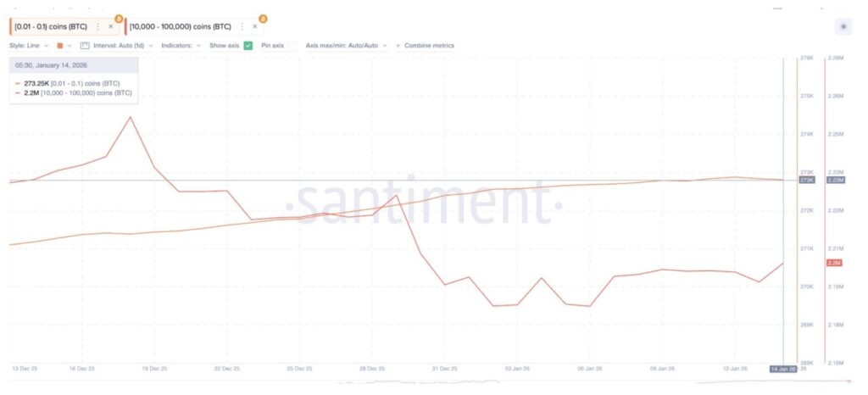Click the 14 Jan 26 date marker on x-axis

pos(783,369)
